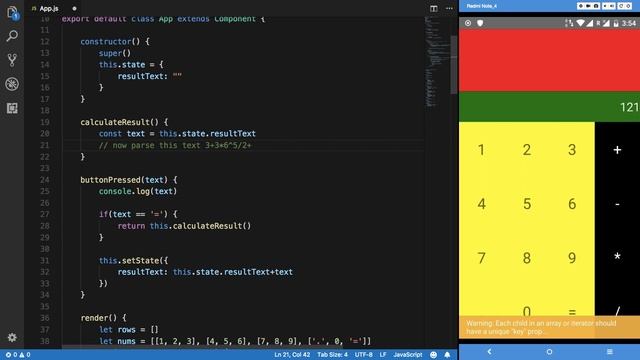This screenshot has width=640, height=360.
Task: Click the feedback smiley in status bar
Action: pyautogui.click(x=433, y=355)
